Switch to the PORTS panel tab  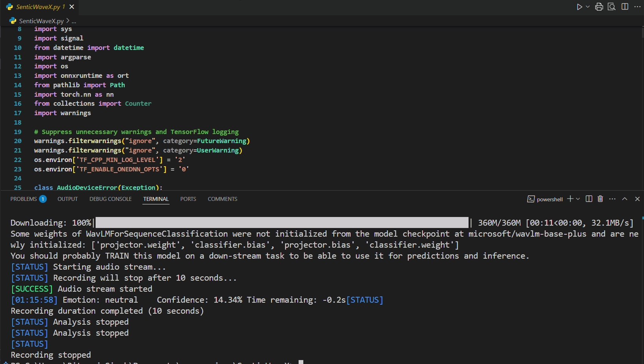[x=188, y=199]
